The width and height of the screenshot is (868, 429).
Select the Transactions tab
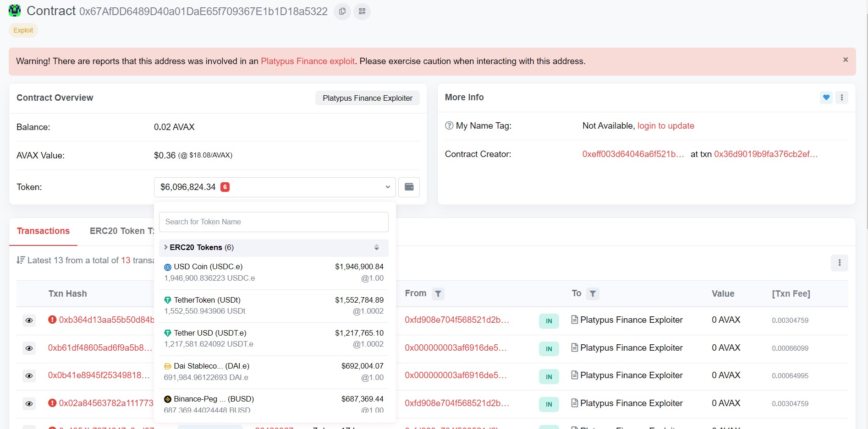coord(43,231)
